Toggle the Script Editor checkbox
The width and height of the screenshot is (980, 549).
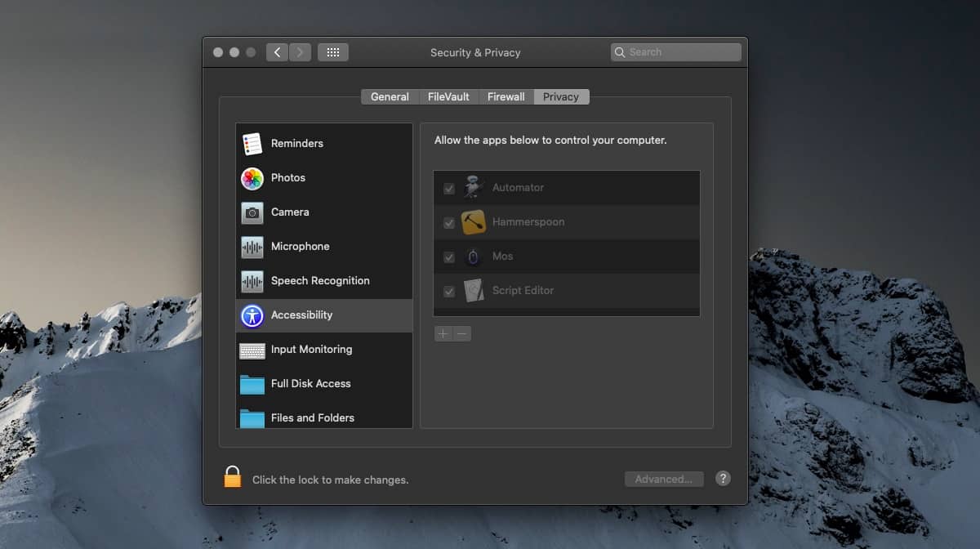(449, 292)
